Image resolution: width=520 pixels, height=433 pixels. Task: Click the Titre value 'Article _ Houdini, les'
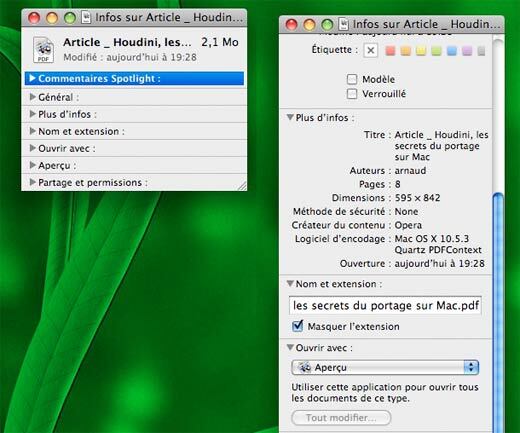pyautogui.click(x=441, y=135)
